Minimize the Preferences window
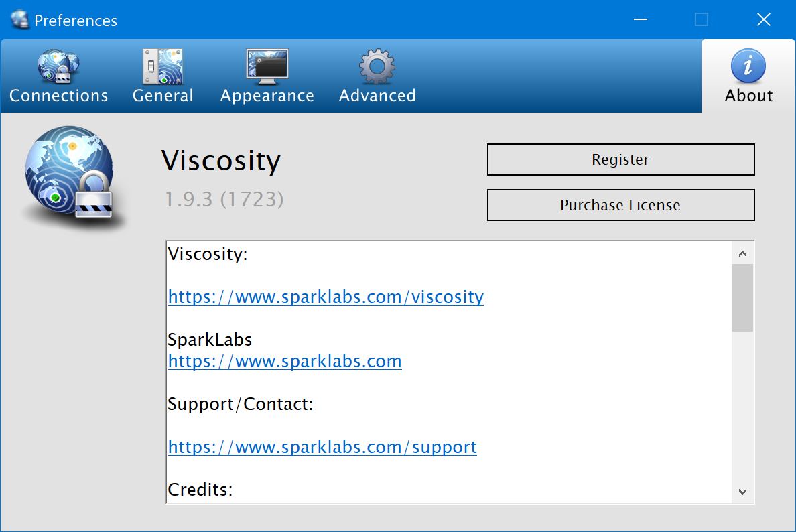The image size is (796, 532). (640, 20)
